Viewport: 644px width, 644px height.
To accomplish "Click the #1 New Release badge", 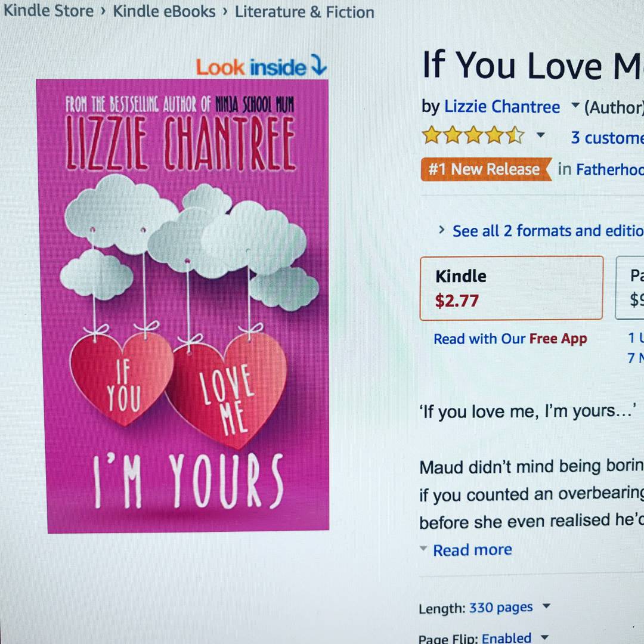I will coord(485,169).
